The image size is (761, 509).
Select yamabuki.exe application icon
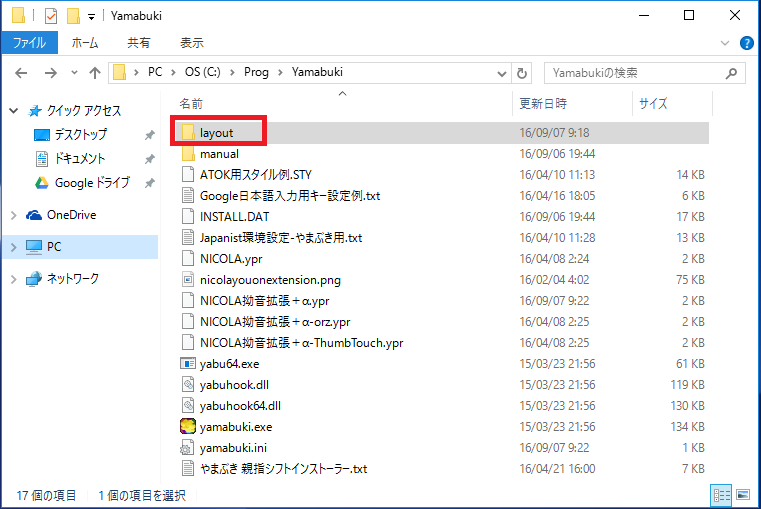coord(188,427)
